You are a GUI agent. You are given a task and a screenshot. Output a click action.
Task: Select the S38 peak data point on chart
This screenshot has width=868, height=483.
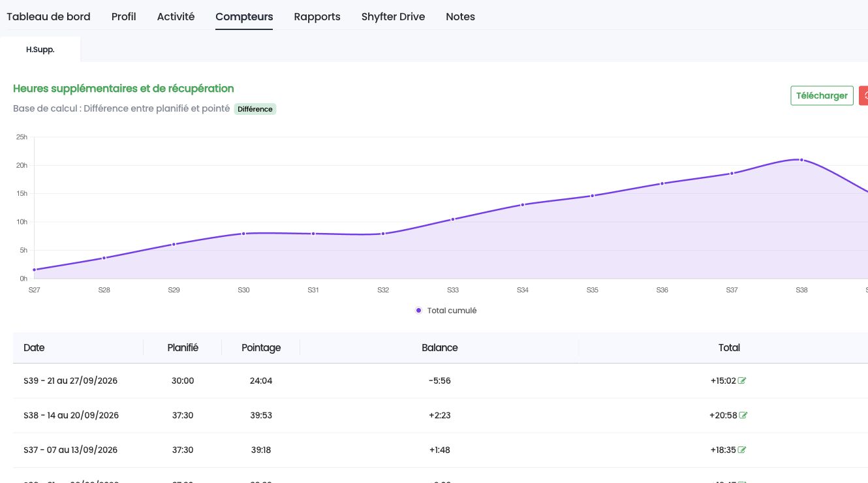pyautogui.click(x=801, y=160)
